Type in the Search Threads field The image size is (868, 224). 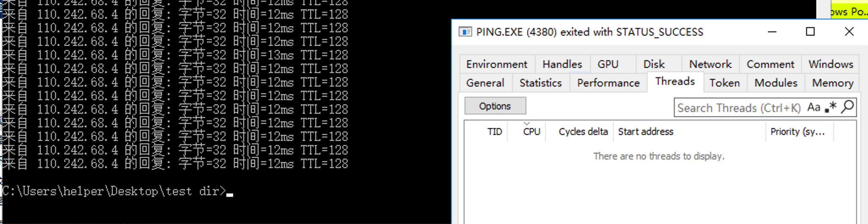(x=738, y=108)
